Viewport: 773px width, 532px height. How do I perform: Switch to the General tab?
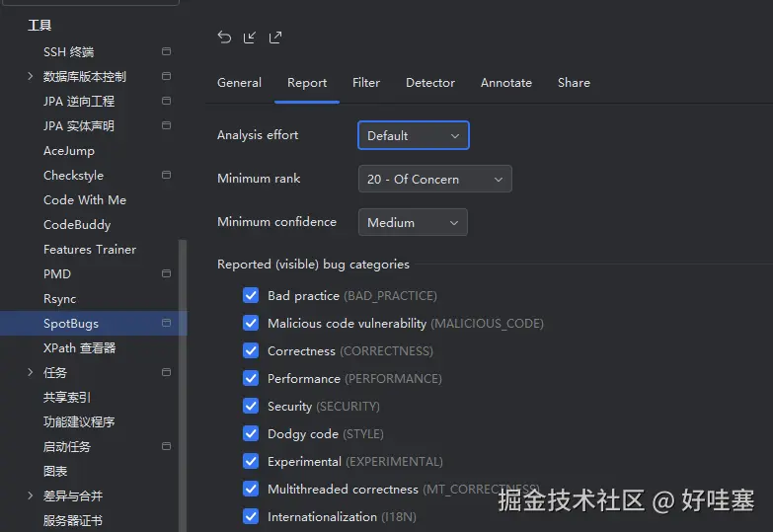point(239,82)
